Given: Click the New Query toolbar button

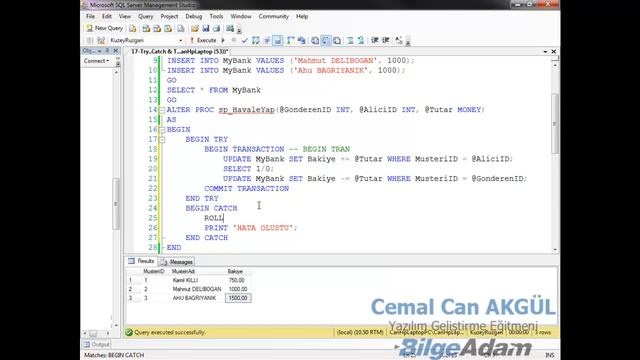Looking at the screenshot, I should click(104, 28).
